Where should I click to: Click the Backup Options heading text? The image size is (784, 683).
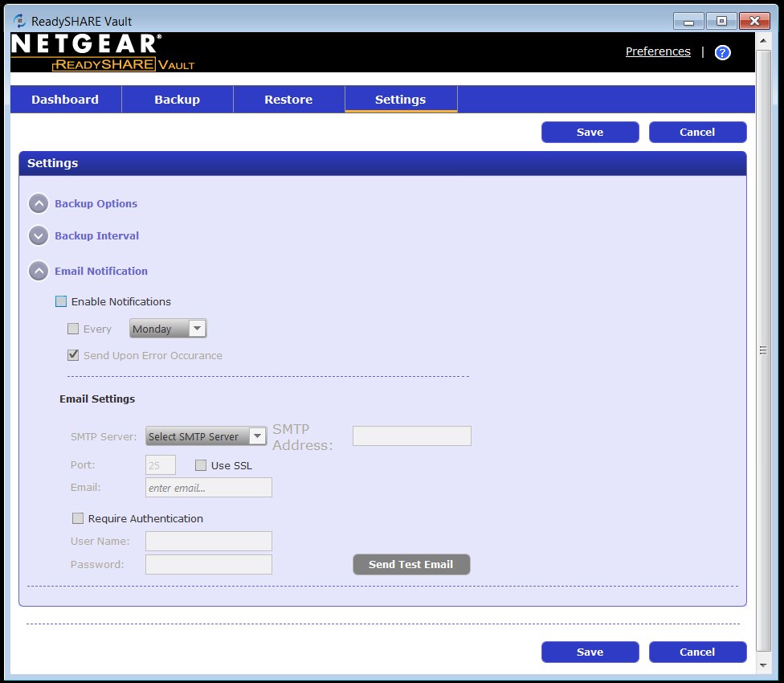pyautogui.click(x=96, y=203)
